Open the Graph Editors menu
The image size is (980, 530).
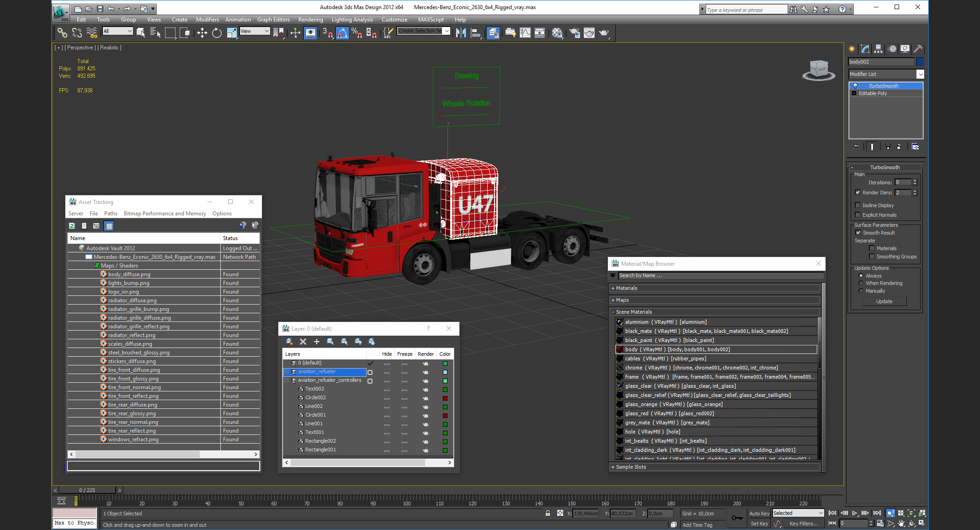pos(273,20)
